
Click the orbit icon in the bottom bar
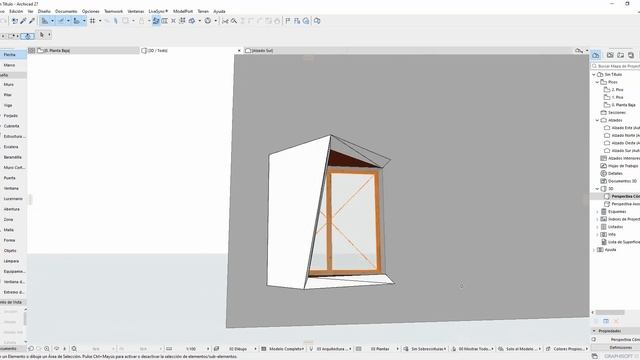click(57, 349)
